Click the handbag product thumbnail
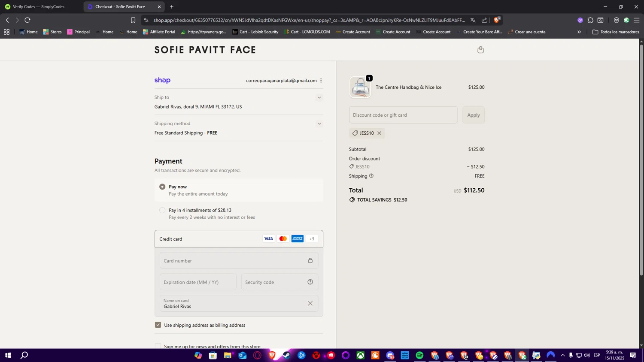Viewport: 644px width, 362px height. [360, 87]
